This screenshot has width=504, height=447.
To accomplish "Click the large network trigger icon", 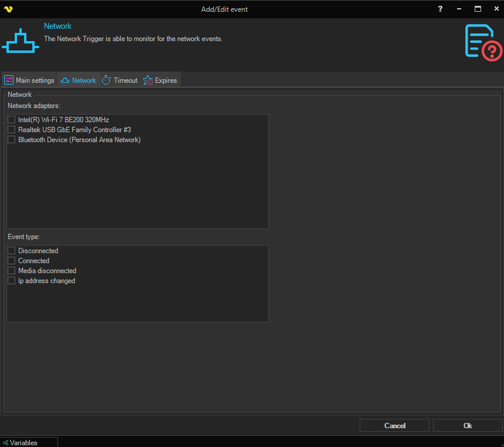I will tap(21, 41).
